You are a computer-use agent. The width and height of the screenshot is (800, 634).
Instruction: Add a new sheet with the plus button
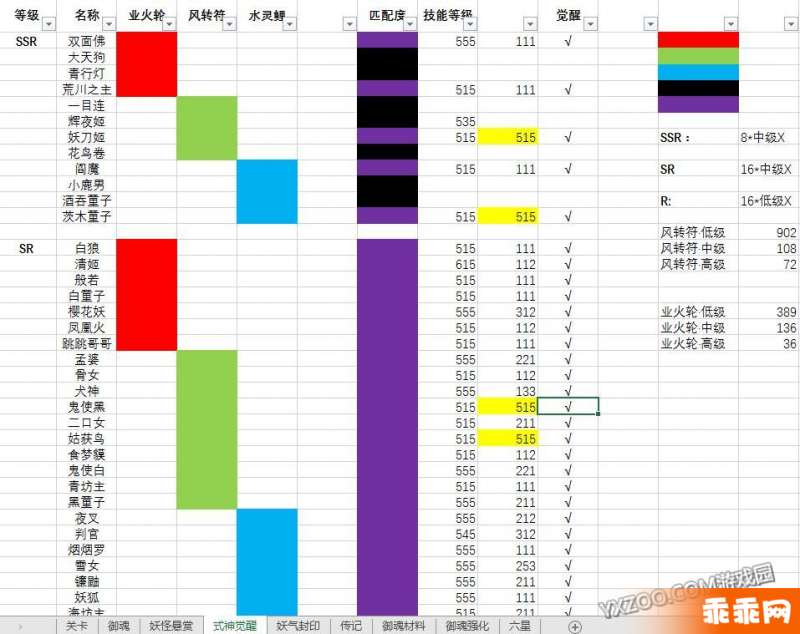click(x=574, y=626)
